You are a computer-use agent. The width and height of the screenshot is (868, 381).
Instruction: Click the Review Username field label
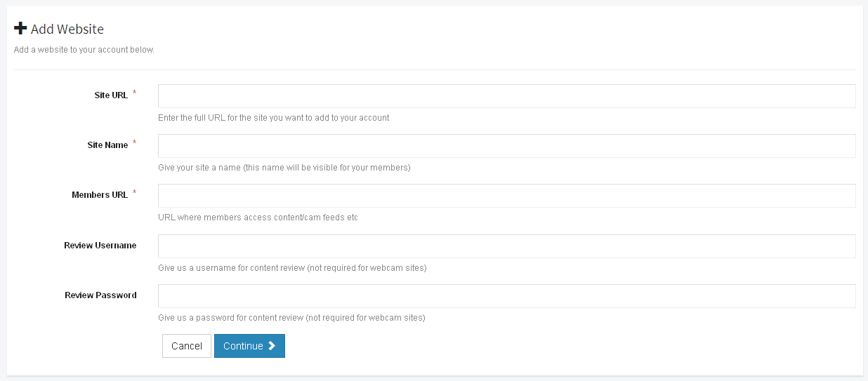coord(100,246)
